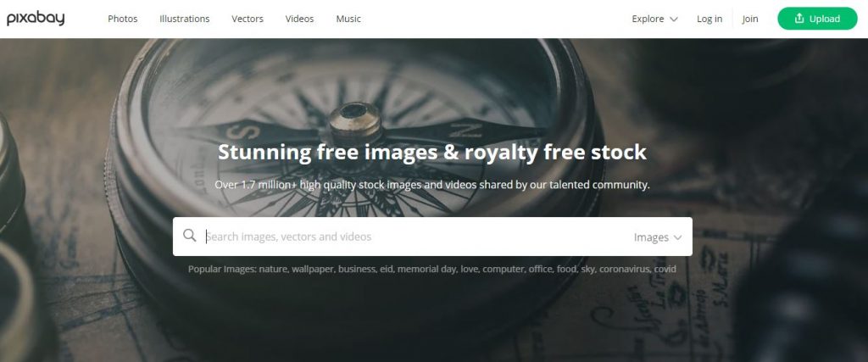Go to Illustrations in the nav bar
Viewport: 868px width, 362px height.
(x=184, y=19)
